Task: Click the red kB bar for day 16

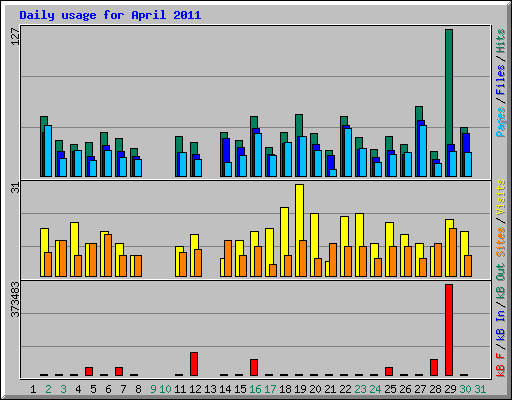Action: pos(254,367)
